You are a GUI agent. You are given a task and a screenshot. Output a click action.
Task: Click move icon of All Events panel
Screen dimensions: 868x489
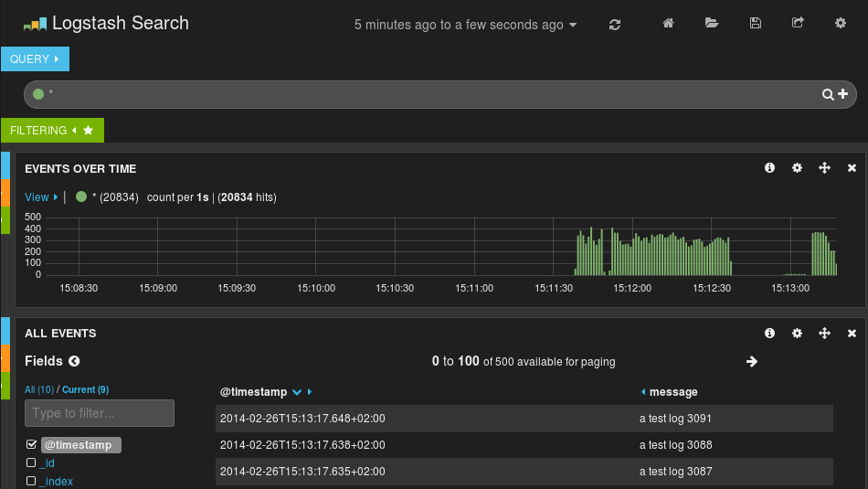click(824, 333)
